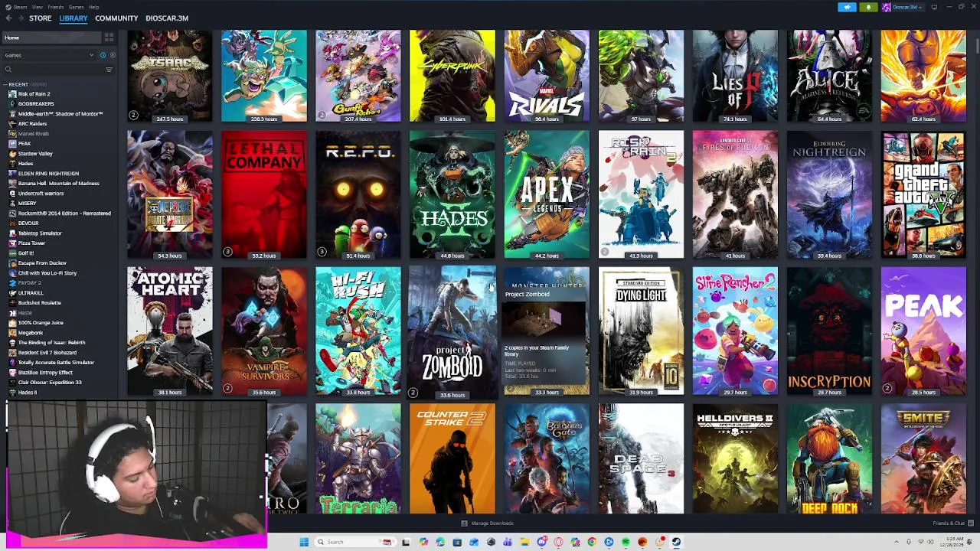This screenshot has width=980, height=551.
Task: Open the Lethal Company game cover
Action: pyautogui.click(x=264, y=194)
